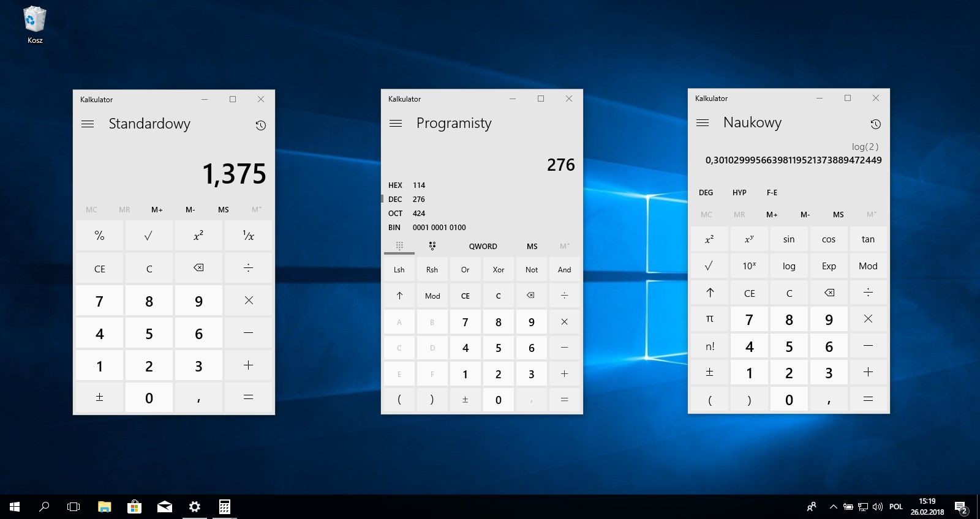Toggle HYP hyperbolic mode in Naukowy calculator
The width and height of the screenshot is (980, 519).
(739, 193)
